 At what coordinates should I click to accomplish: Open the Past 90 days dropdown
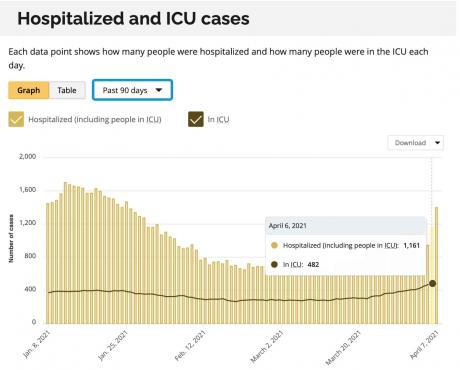(x=132, y=90)
